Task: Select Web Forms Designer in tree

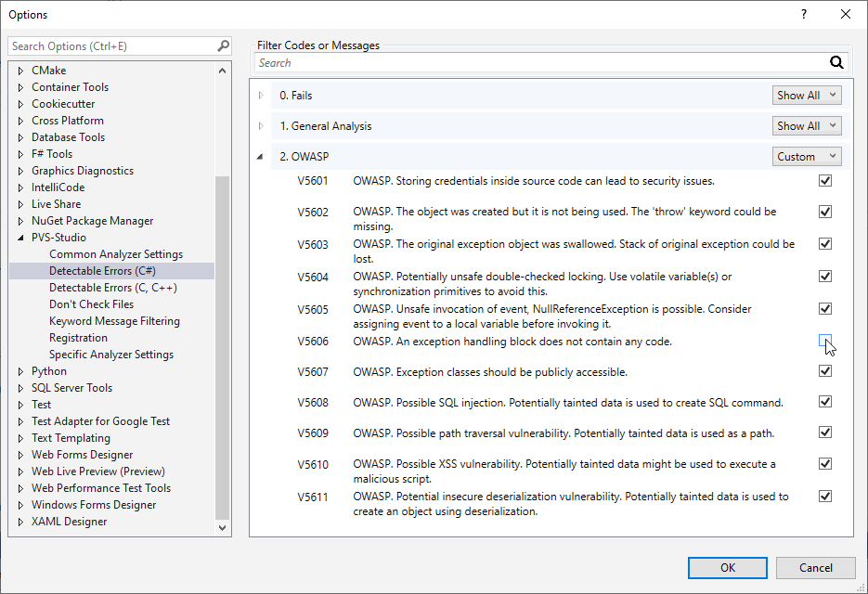Action: click(x=82, y=455)
